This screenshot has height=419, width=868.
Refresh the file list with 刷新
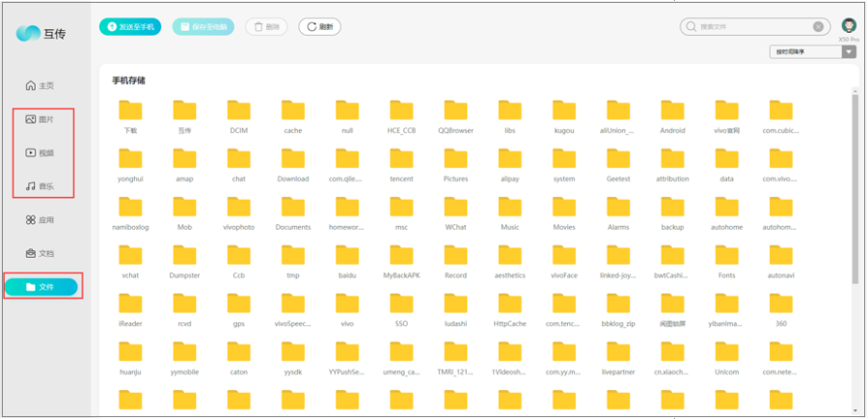pyautogui.click(x=319, y=27)
